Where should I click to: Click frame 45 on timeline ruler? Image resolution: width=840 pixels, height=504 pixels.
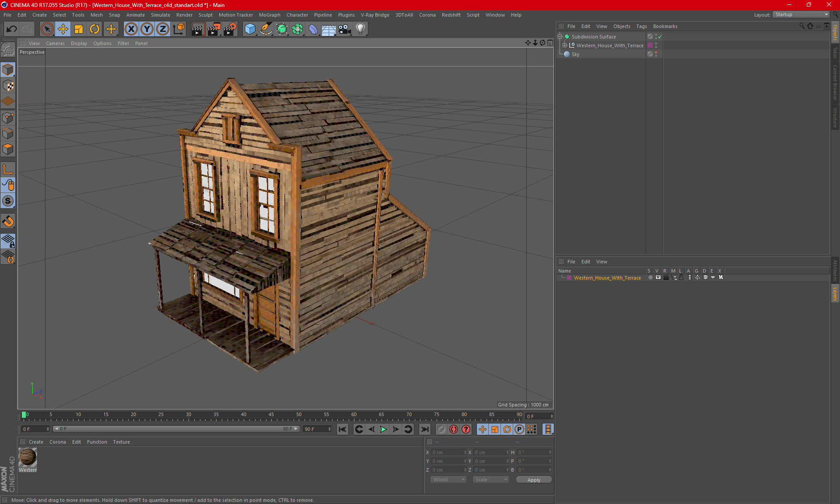(271, 415)
